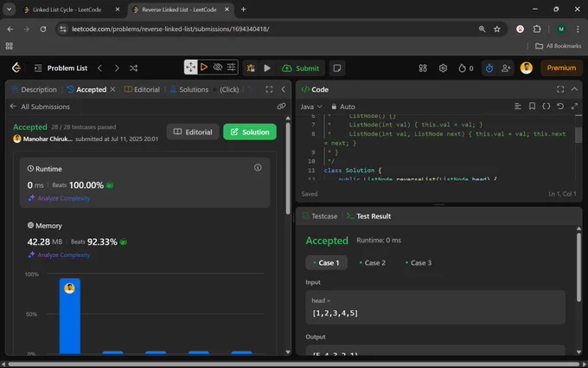The height and width of the screenshot is (368, 588).
Task: Click the browser address bar URL
Action: [x=170, y=29]
